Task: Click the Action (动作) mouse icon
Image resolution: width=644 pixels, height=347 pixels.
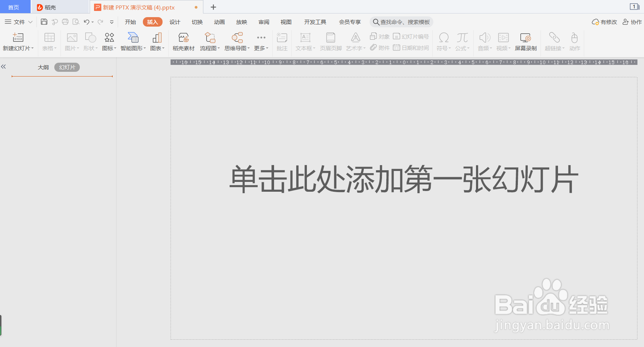Action: point(574,37)
